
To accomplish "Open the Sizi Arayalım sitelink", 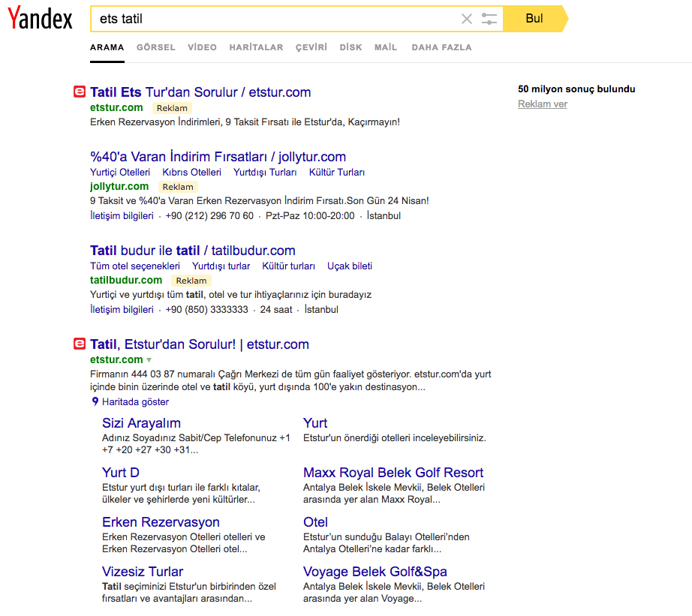I will (141, 423).
